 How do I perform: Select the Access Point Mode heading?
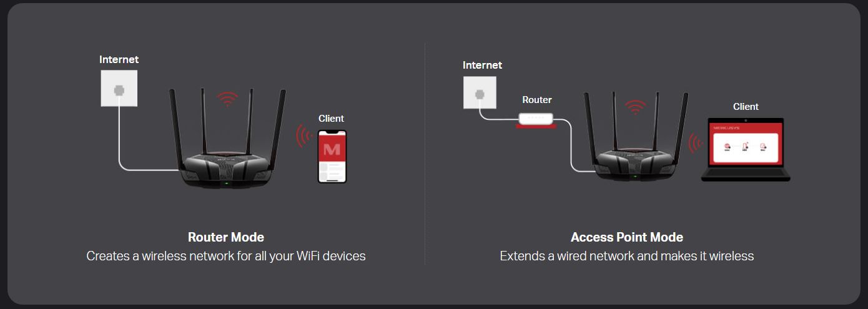coord(627,237)
